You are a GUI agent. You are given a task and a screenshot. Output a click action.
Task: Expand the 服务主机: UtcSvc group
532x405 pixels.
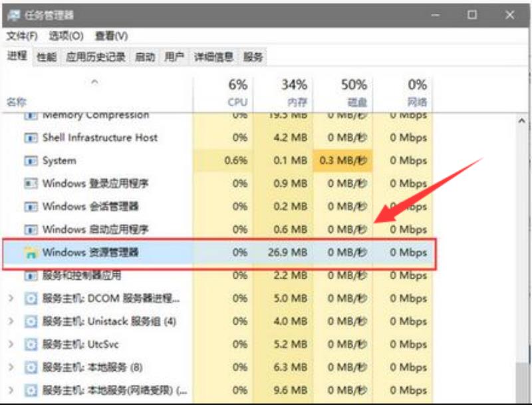[x=11, y=344]
